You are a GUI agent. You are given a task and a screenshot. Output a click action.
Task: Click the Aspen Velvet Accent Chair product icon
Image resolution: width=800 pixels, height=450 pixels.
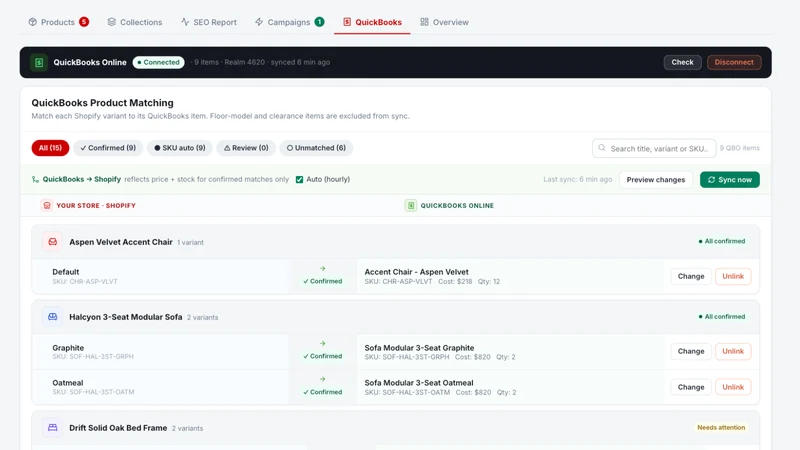pos(53,242)
